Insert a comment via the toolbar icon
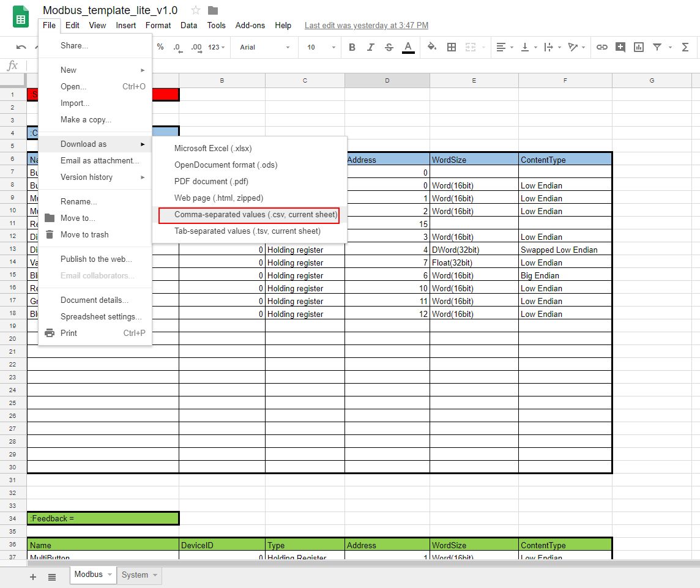This screenshot has height=588, width=700. [x=620, y=47]
